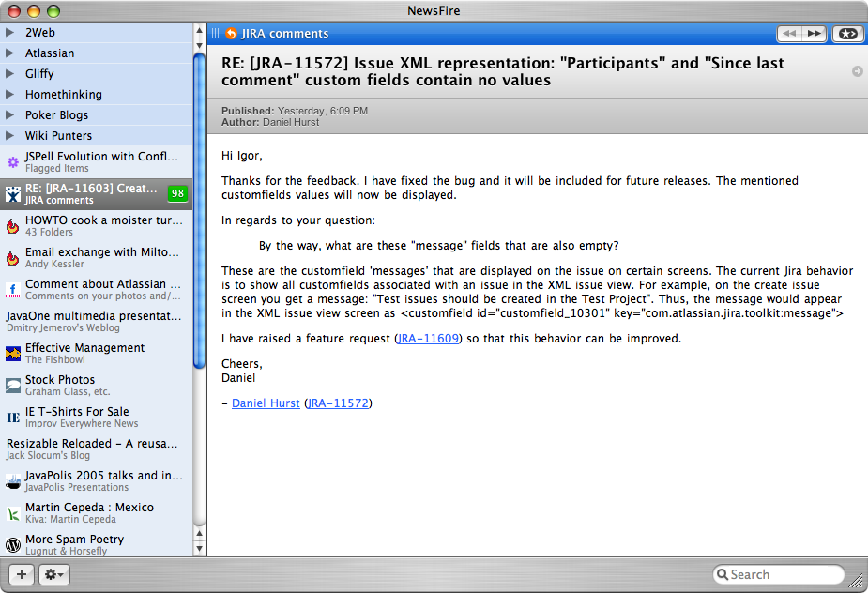Click the Graham Glass speech bubble icon

tap(13, 386)
